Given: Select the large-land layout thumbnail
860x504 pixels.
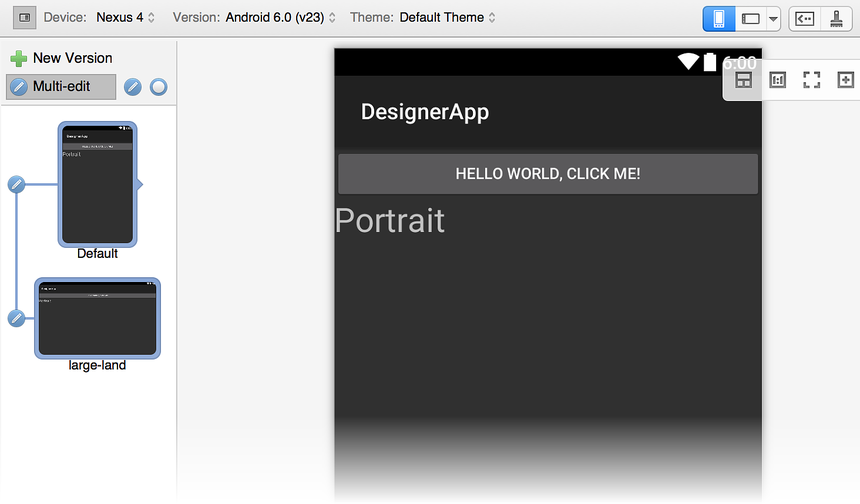Looking at the screenshot, I should click(97, 318).
